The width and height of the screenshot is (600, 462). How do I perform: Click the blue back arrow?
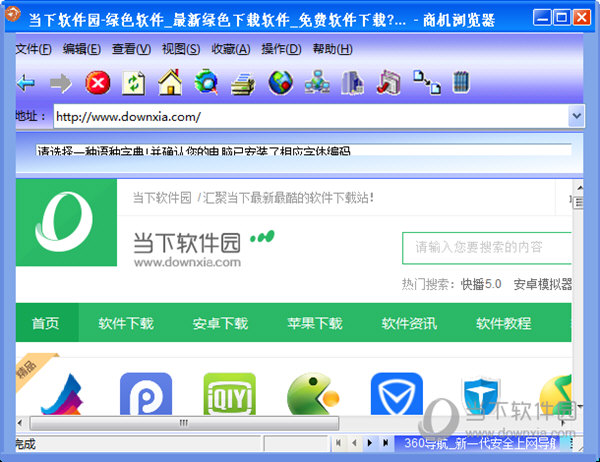coord(26,83)
